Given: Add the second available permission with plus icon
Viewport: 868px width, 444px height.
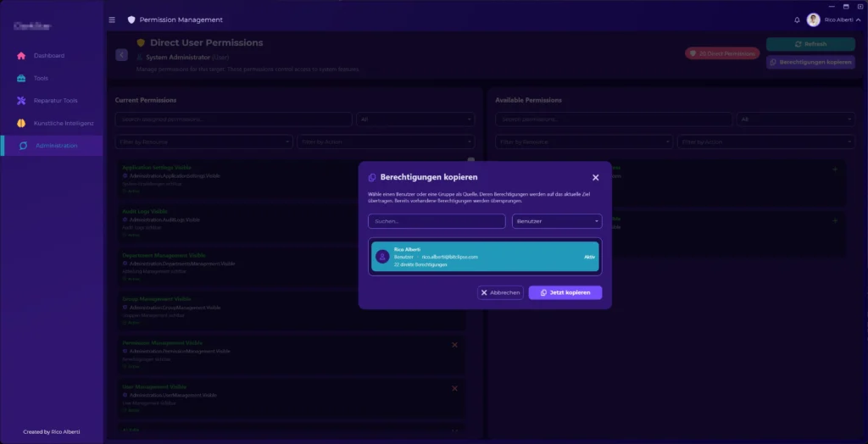Looking at the screenshot, I should coord(835,221).
